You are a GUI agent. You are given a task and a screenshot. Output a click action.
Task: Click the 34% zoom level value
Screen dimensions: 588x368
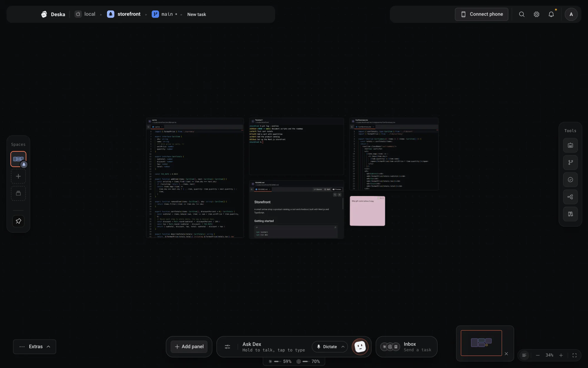tap(549, 355)
